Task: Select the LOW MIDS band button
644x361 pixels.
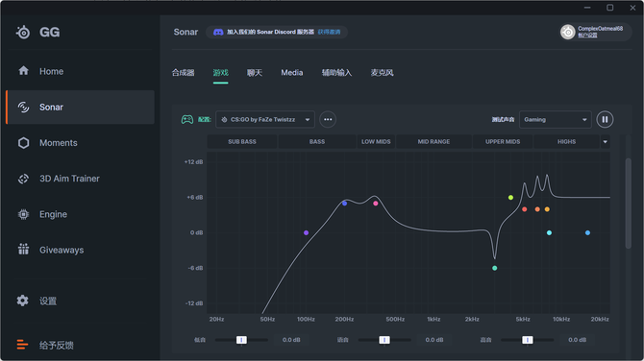Action: coord(376,141)
